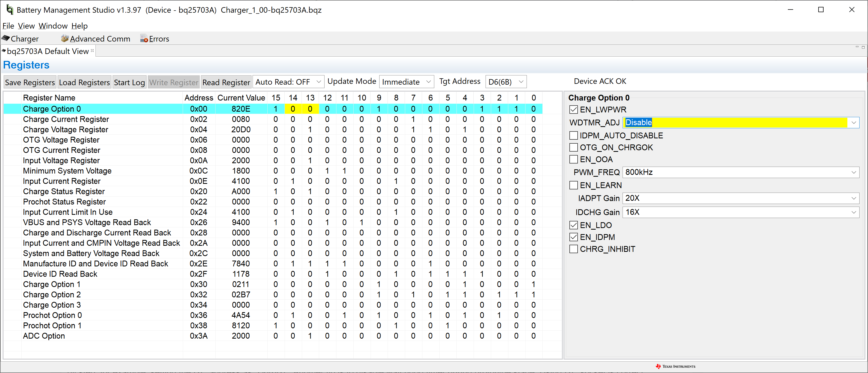Click Write Register button
868x373 pixels.
174,82
